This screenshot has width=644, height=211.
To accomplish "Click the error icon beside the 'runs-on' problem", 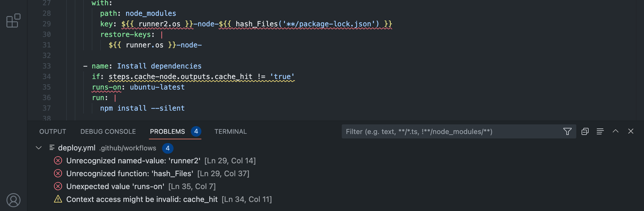I will pyautogui.click(x=59, y=186).
